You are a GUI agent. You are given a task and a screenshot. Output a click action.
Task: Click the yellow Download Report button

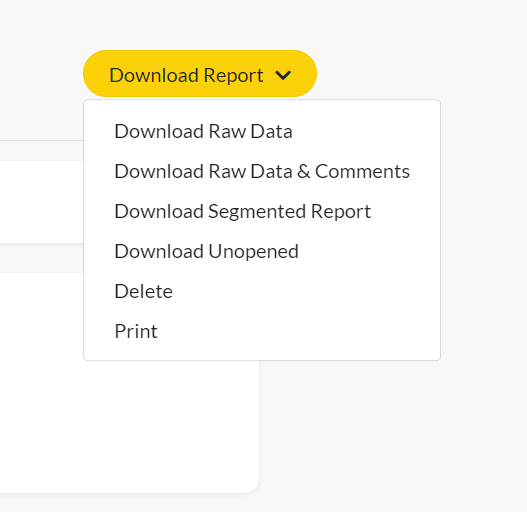[200, 74]
